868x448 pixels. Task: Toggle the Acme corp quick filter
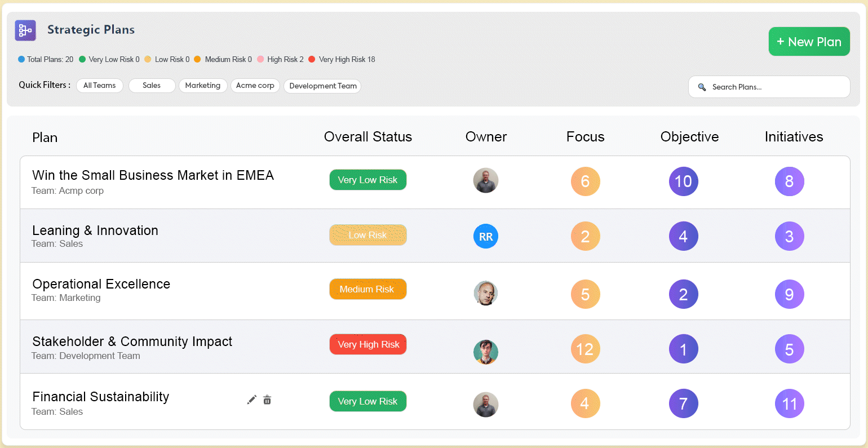coord(255,86)
